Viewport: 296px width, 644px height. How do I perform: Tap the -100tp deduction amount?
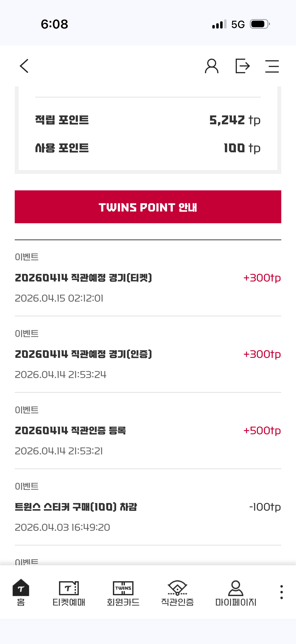(265, 507)
